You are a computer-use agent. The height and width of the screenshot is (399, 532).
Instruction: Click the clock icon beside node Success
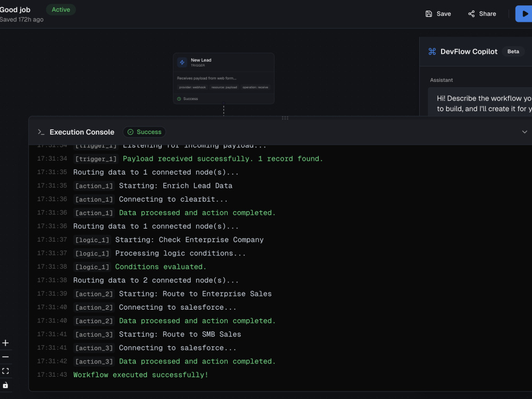pos(179,99)
